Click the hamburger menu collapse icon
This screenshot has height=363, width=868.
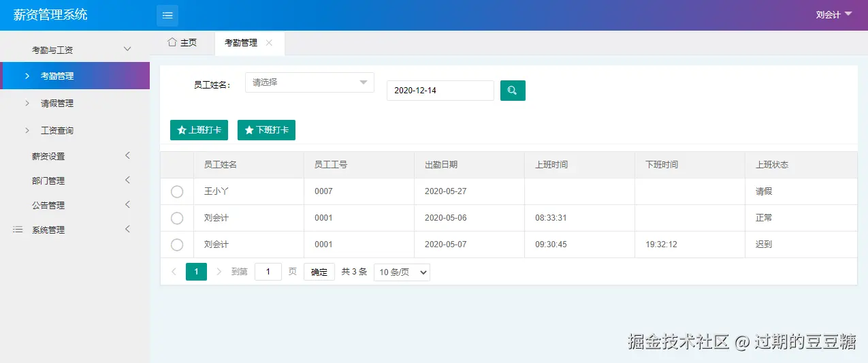(167, 15)
